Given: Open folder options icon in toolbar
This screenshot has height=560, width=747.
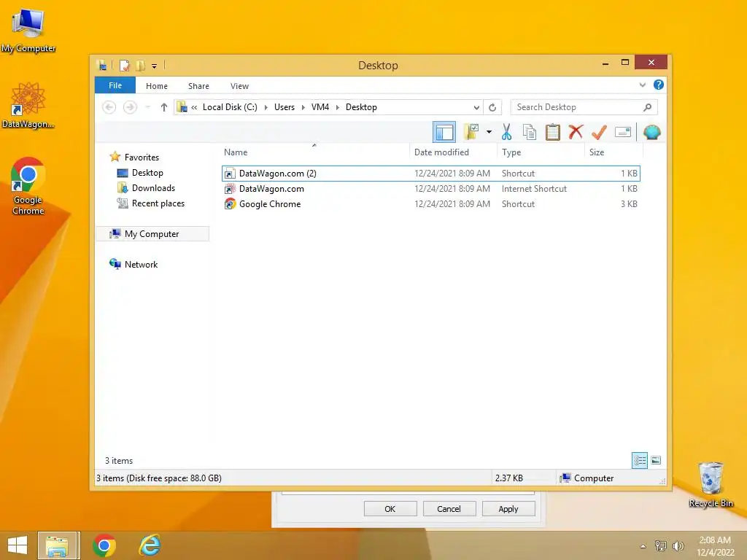Looking at the screenshot, I should (x=472, y=132).
